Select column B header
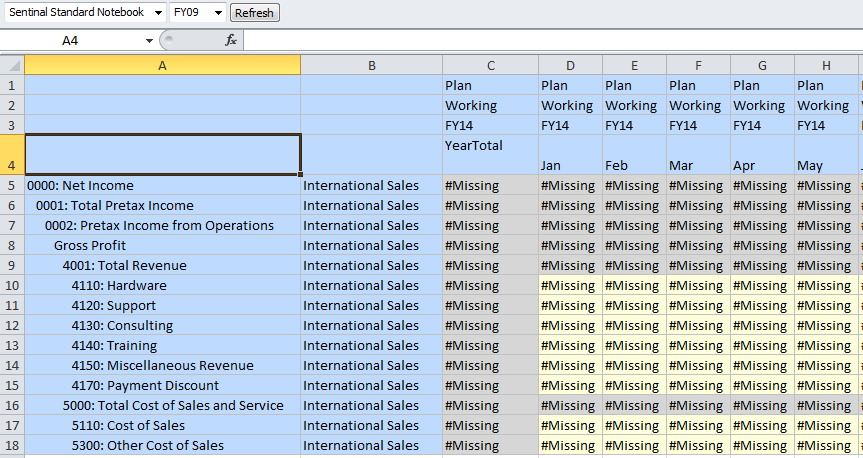This screenshot has width=863, height=458. pos(372,66)
